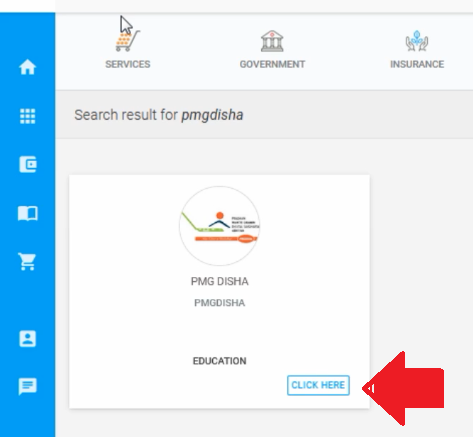The width and height of the screenshot is (473, 437).
Task: Open the apps grid icon in sidebar
Action: click(x=27, y=116)
